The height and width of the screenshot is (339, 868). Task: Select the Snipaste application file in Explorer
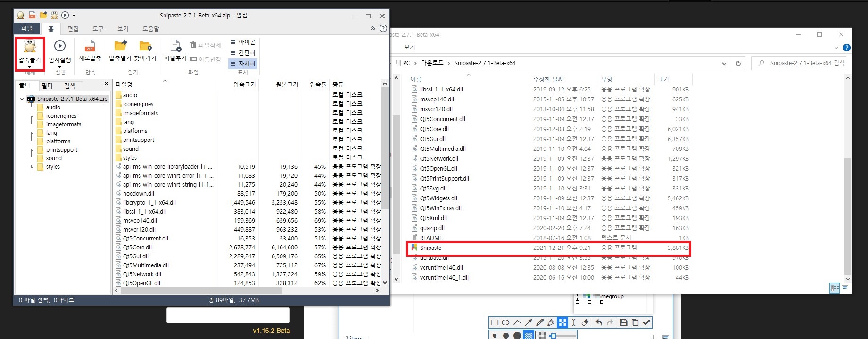[x=549, y=248]
